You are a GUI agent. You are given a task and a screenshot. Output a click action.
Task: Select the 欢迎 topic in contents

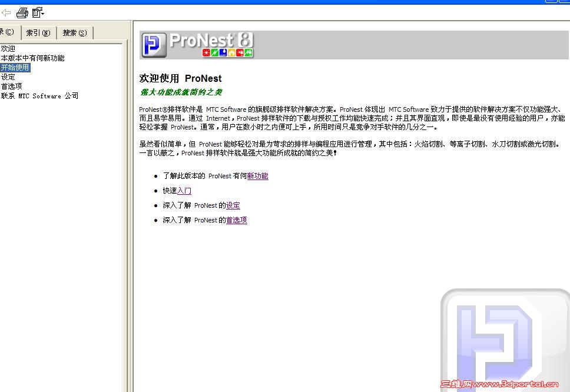click(8, 48)
